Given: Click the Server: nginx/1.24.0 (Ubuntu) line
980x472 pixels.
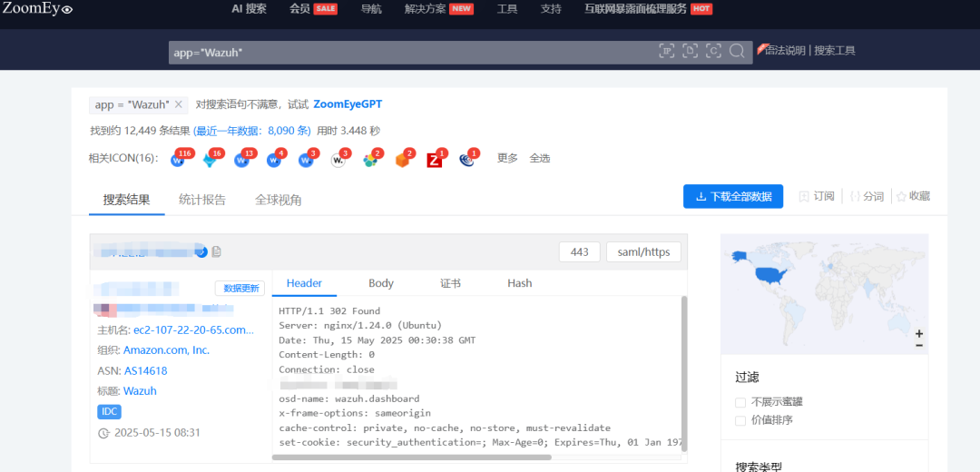Looking at the screenshot, I should tap(360, 326).
